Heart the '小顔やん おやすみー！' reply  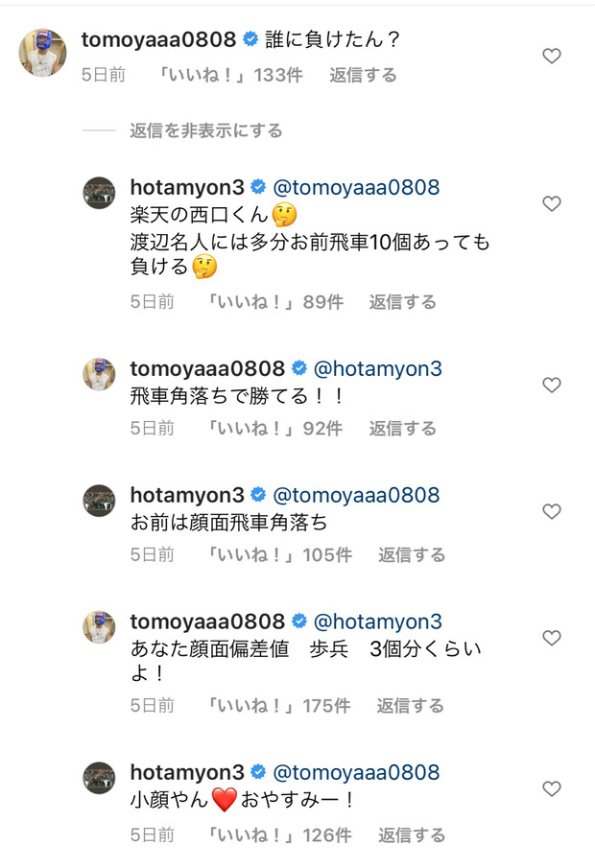point(552,789)
